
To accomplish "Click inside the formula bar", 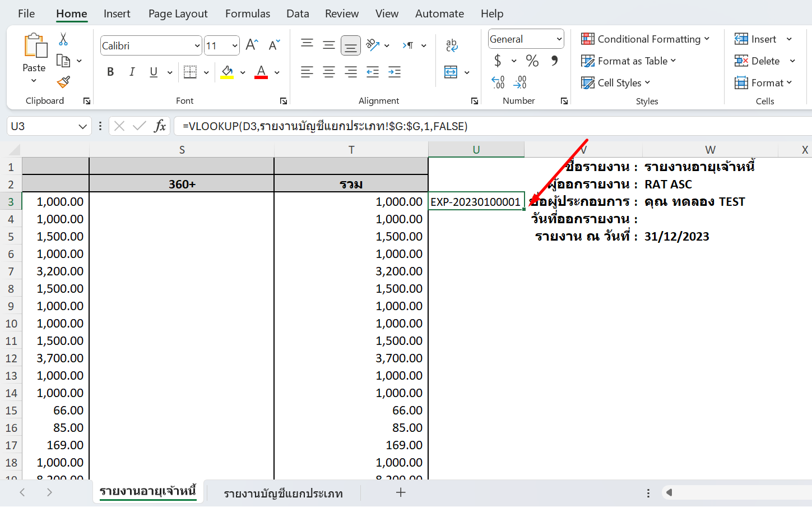I will click(x=493, y=126).
